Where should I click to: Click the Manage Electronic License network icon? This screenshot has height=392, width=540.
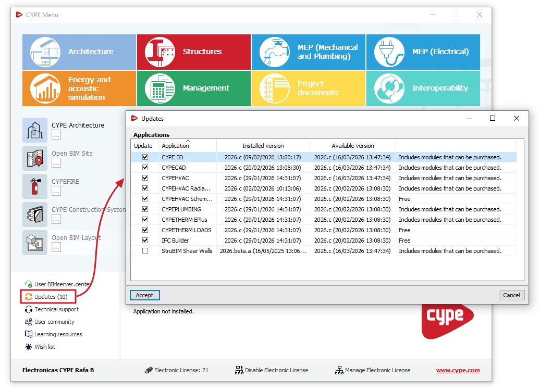[x=339, y=370]
